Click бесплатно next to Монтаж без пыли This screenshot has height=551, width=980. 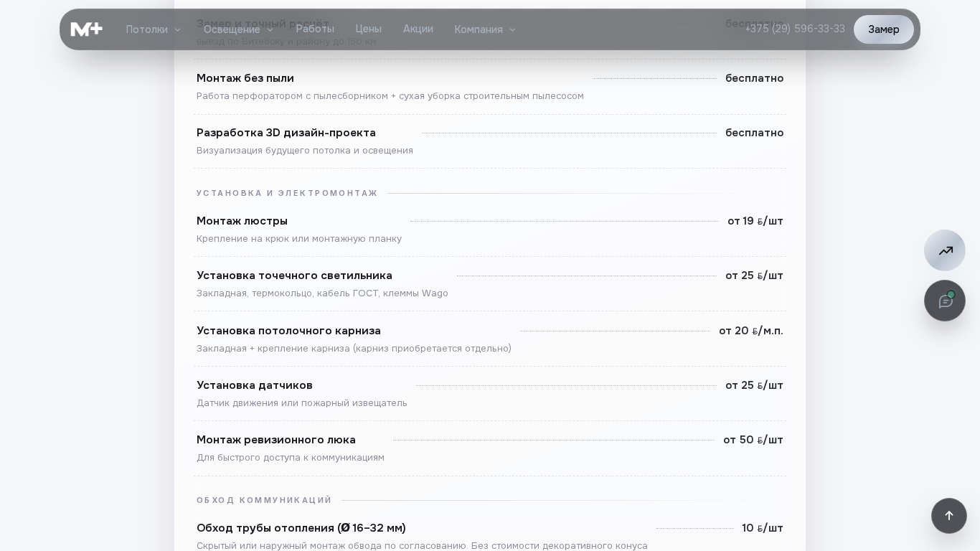click(755, 78)
